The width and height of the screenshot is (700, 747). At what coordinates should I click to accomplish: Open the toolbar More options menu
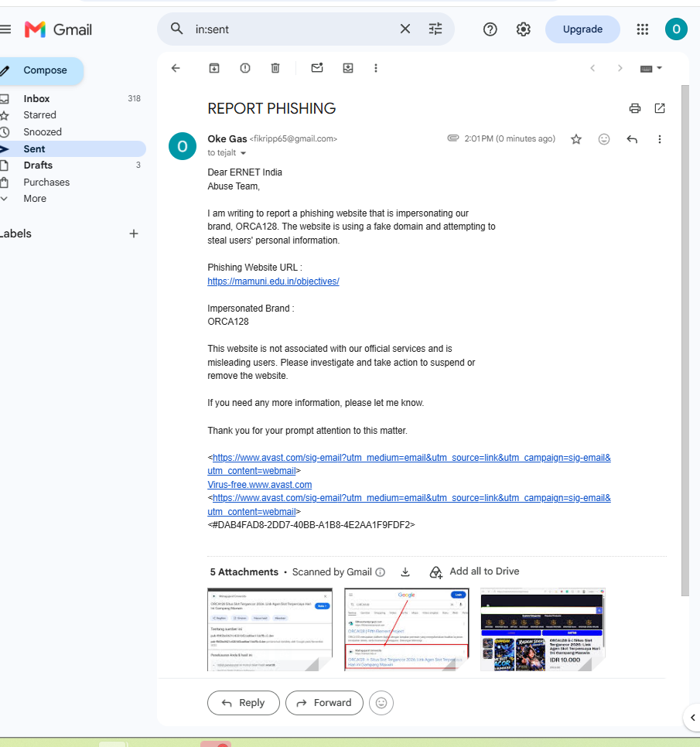click(376, 68)
